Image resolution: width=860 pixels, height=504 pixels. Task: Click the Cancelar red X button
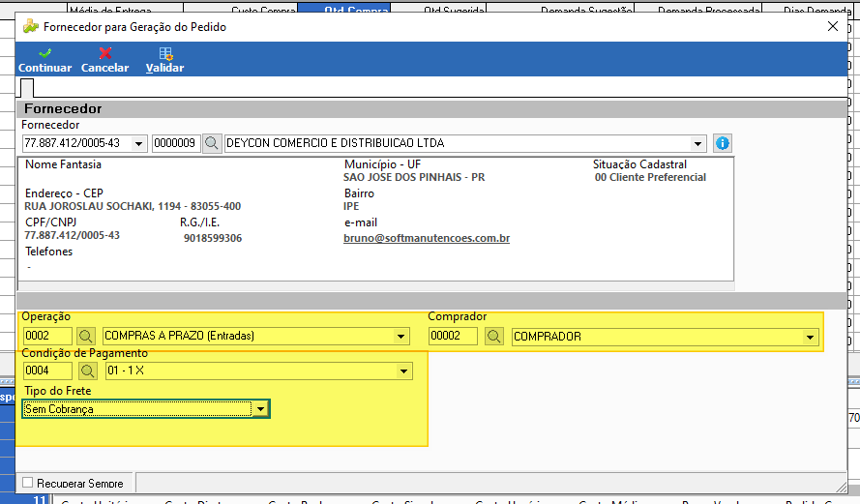coord(104,60)
